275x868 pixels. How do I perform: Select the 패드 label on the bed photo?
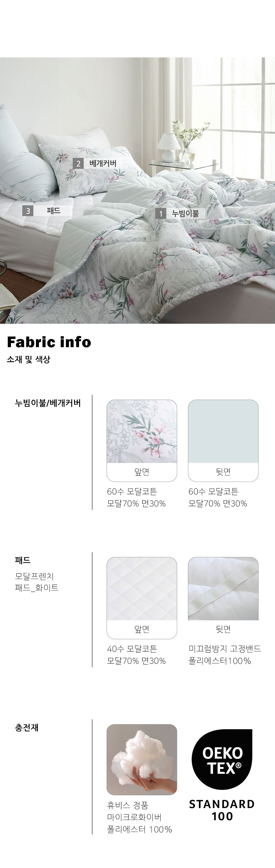[x=54, y=211]
